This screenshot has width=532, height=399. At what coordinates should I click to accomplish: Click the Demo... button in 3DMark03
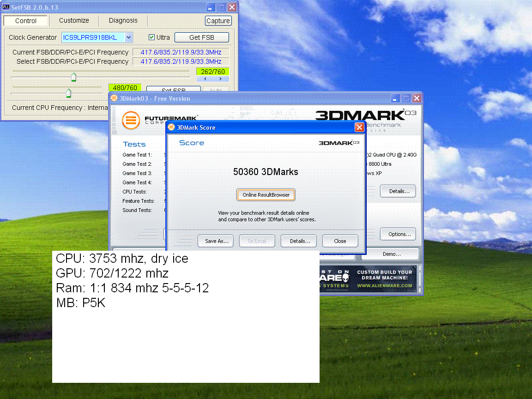[391, 254]
